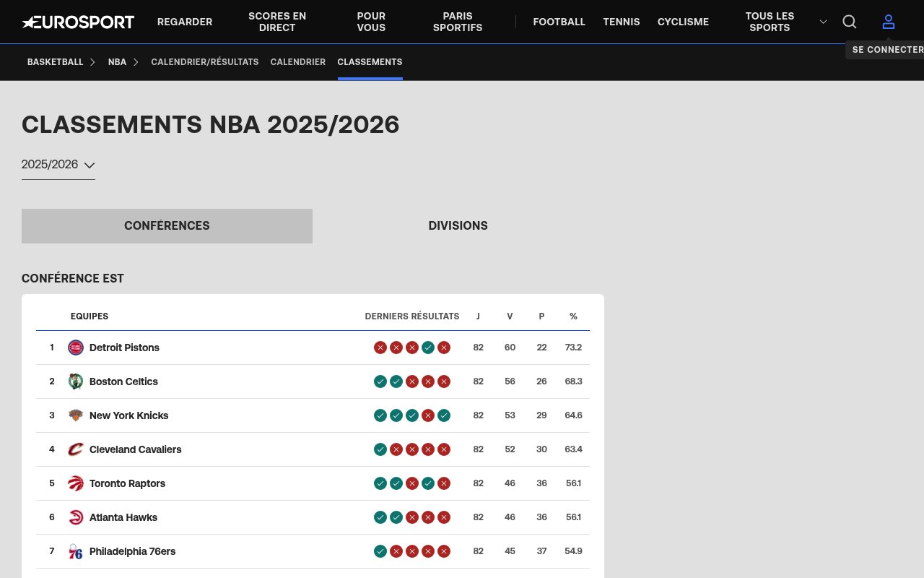Click the NBA breadcrumb link
924x578 pixels.
(117, 62)
